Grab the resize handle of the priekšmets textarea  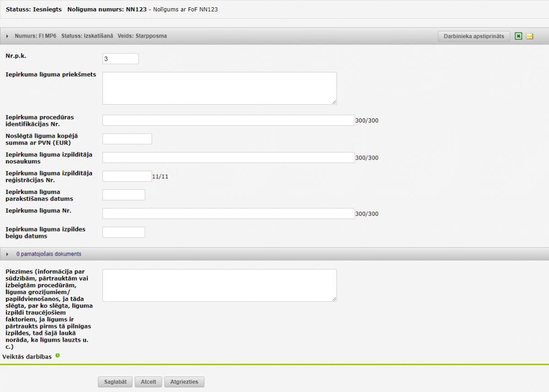(334, 102)
